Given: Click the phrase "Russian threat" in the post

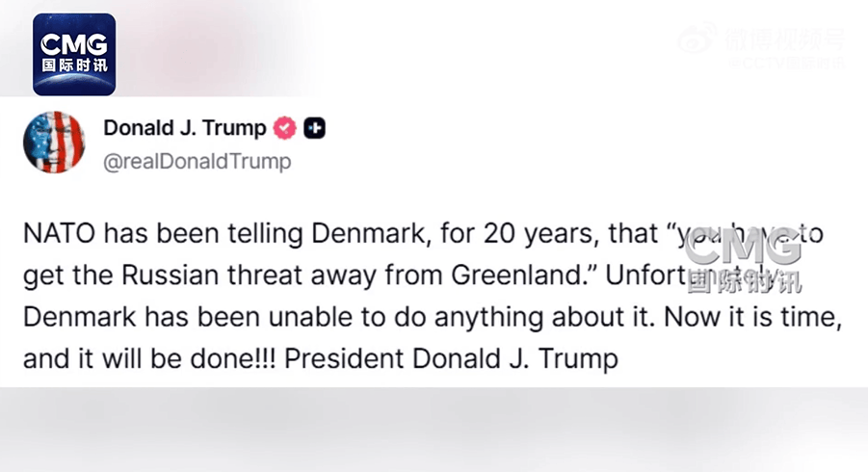Looking at the screenshot, I should 222,275.
